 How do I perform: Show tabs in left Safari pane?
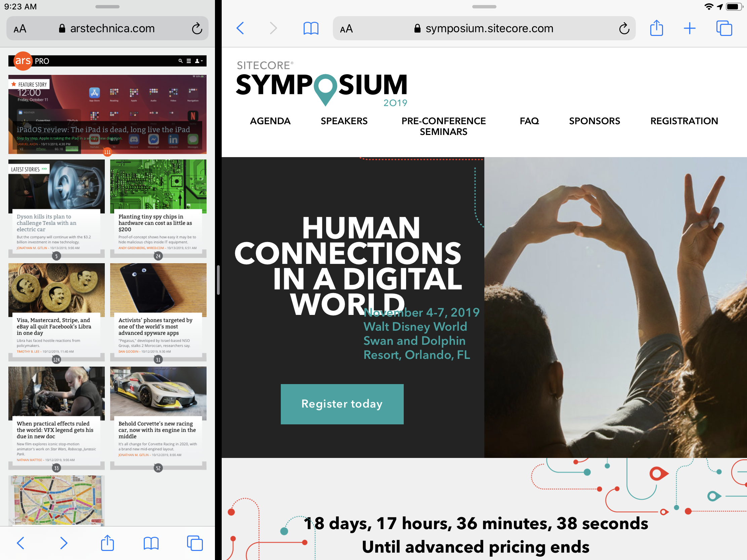click(x=195, y=543)
